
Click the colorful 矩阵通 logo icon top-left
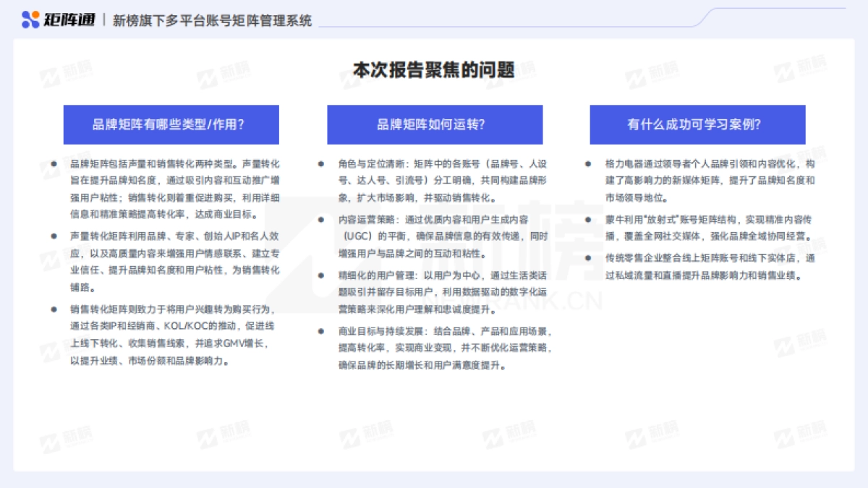pyautogui.click(x=30, y=18)
